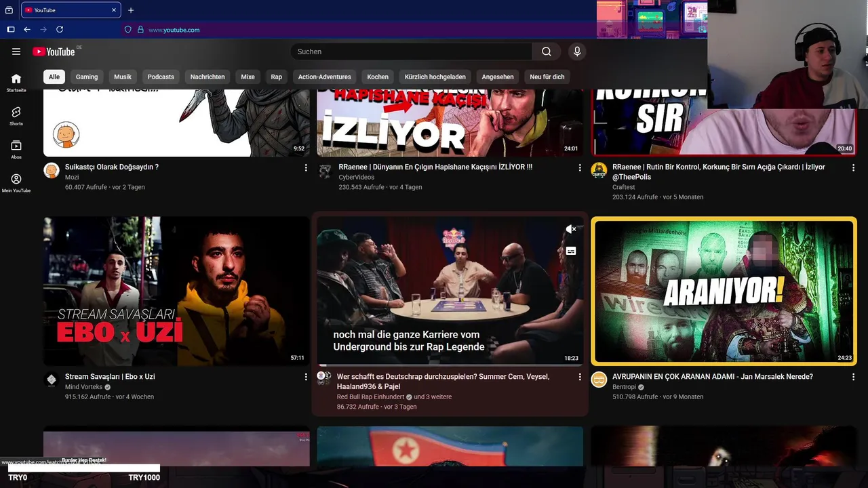Open Mind Vorteks channel avatar

52,380
